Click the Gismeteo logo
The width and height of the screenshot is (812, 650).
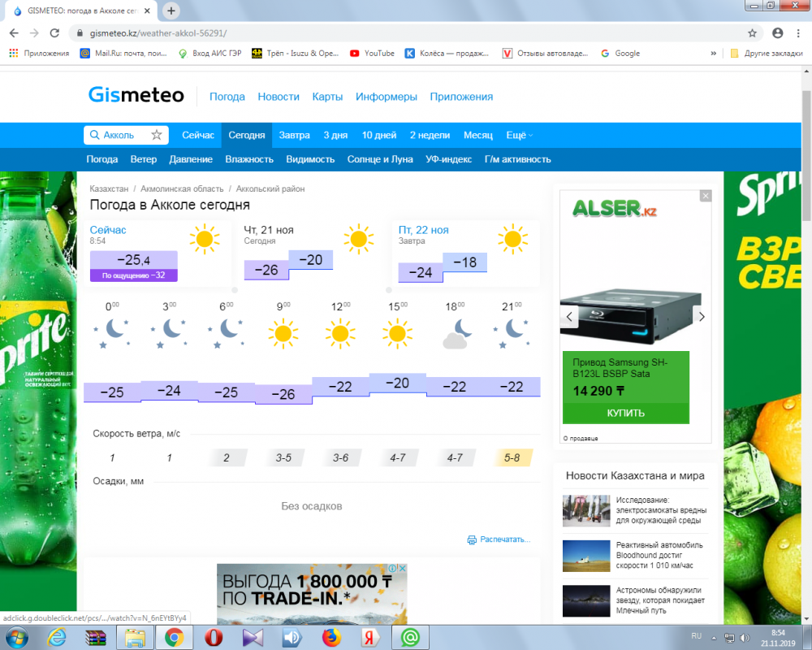136,95
